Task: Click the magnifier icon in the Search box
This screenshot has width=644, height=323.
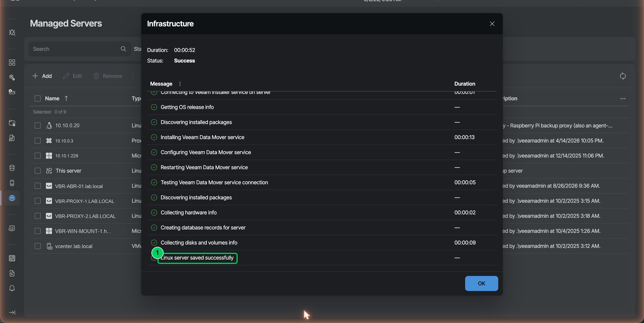Action: click(x=123, y=49)
